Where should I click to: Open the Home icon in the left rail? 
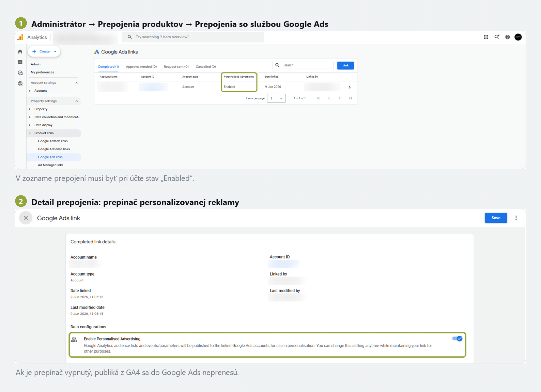[x=20, y=51]
